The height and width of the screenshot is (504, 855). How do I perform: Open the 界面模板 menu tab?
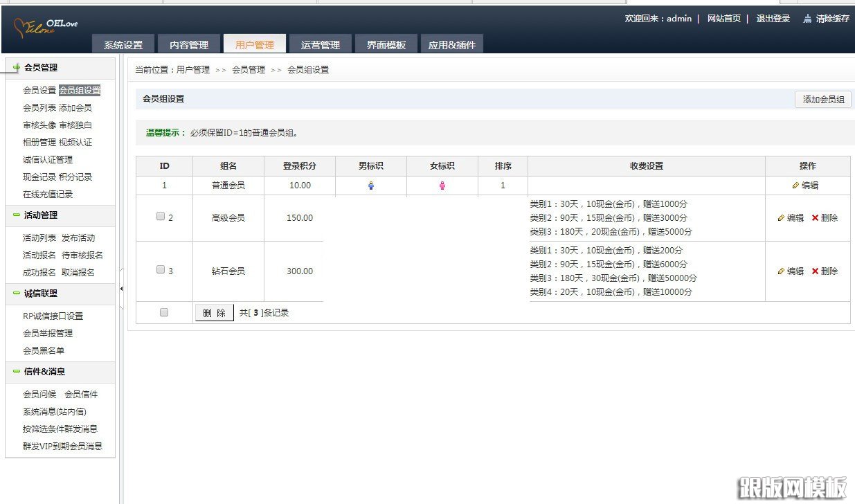click(x=385, y=43)
